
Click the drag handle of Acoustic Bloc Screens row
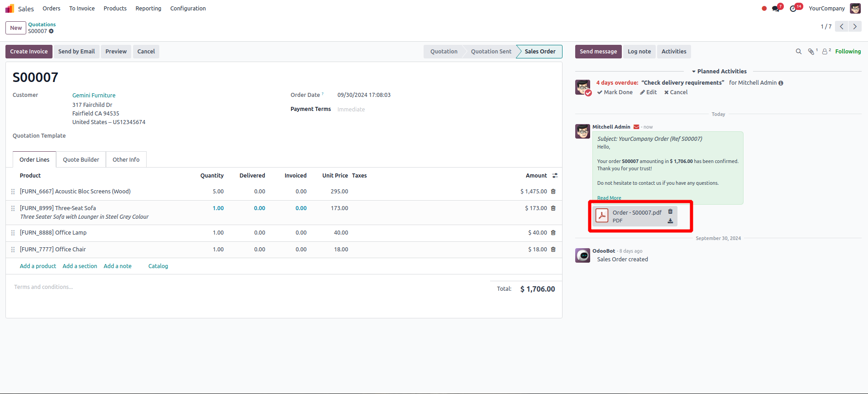13,192
